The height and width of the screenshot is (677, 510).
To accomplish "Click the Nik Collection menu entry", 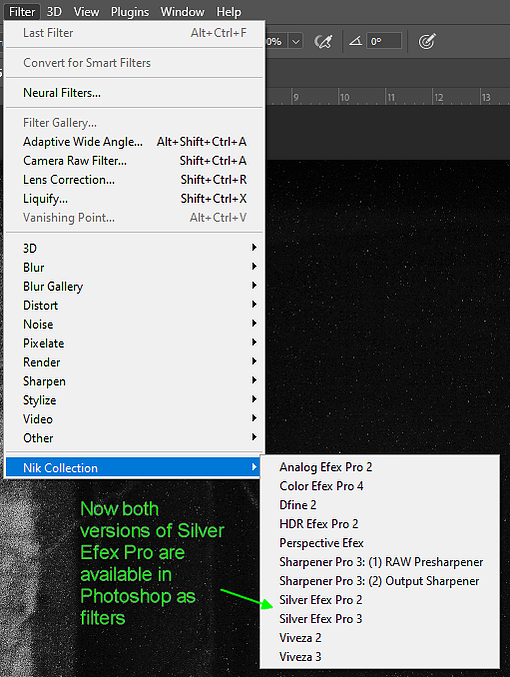I will click(133, 468).
